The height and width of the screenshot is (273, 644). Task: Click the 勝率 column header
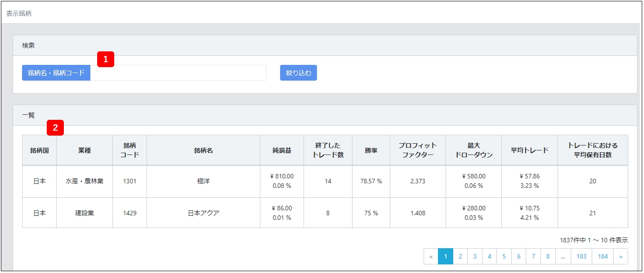pos(371,150)
